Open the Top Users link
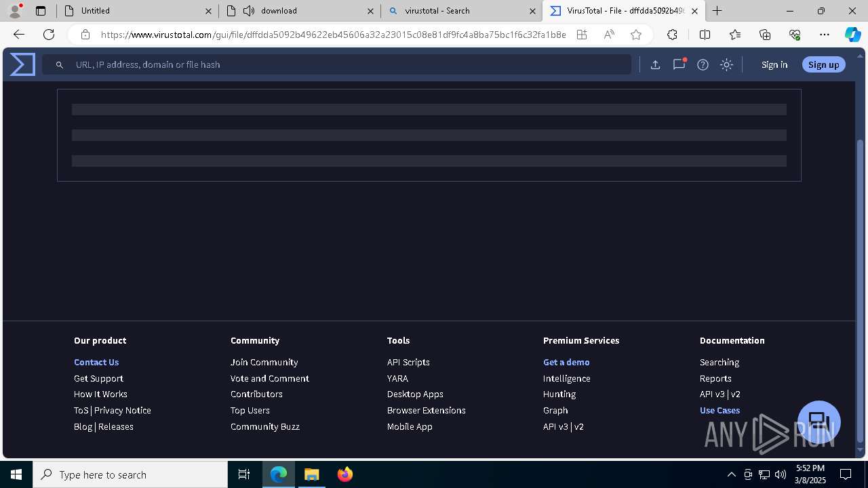This screenshot has width=868, height=488. coord(250,411)
